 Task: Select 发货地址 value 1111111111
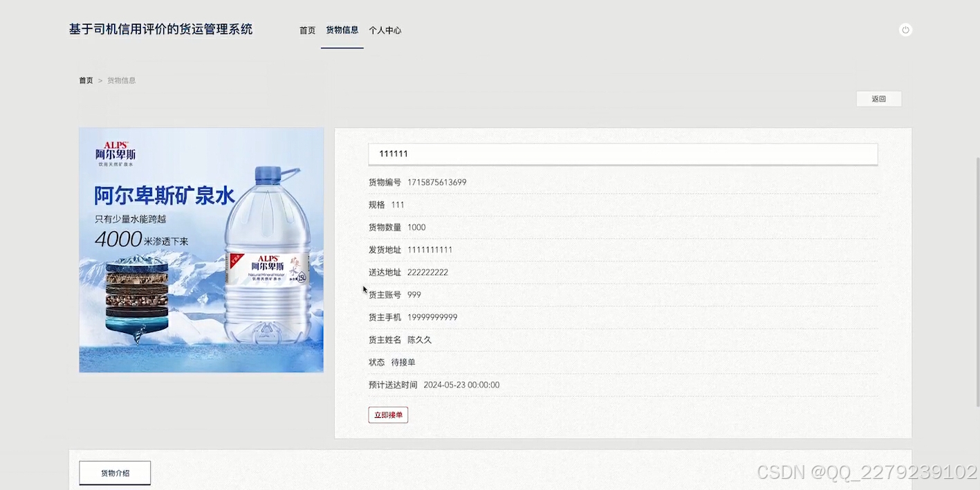coord(429,250)
